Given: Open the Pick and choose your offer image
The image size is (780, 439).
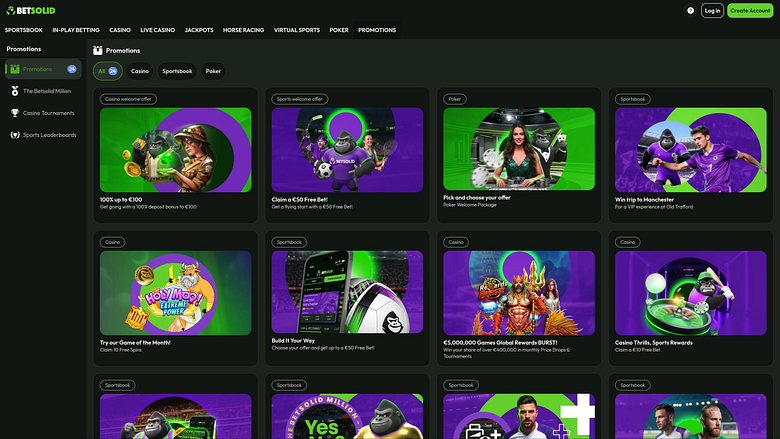Looking at the screenshot, I should pyautogui.click(x=519, y=149).
